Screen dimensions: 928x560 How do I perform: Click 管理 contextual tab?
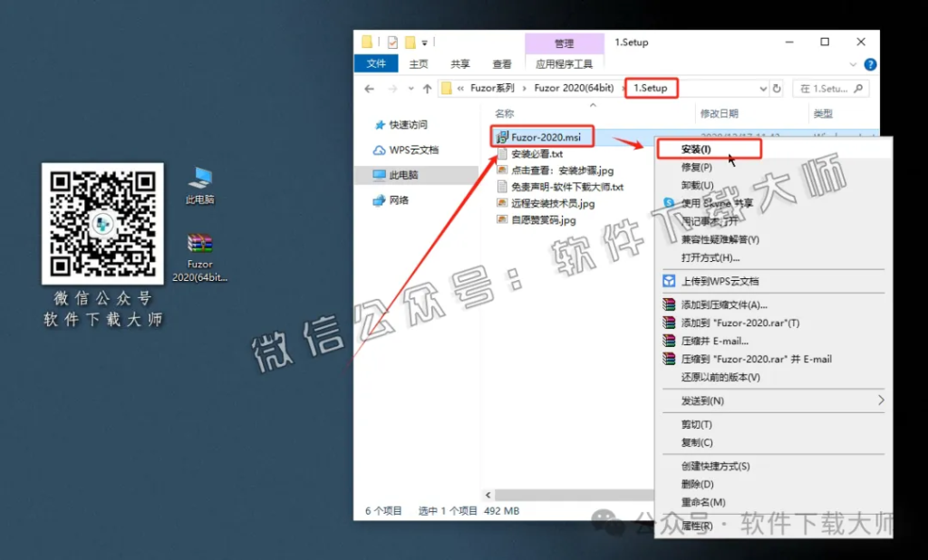coord(564,43)
